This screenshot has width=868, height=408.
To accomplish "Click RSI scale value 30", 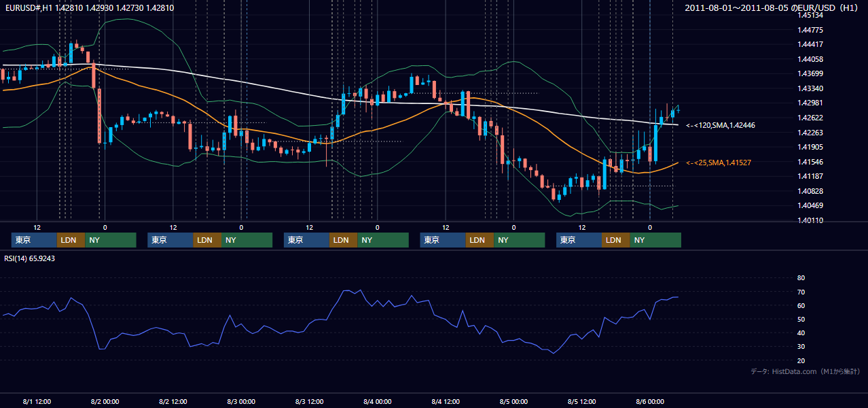I will click(801, 347).
